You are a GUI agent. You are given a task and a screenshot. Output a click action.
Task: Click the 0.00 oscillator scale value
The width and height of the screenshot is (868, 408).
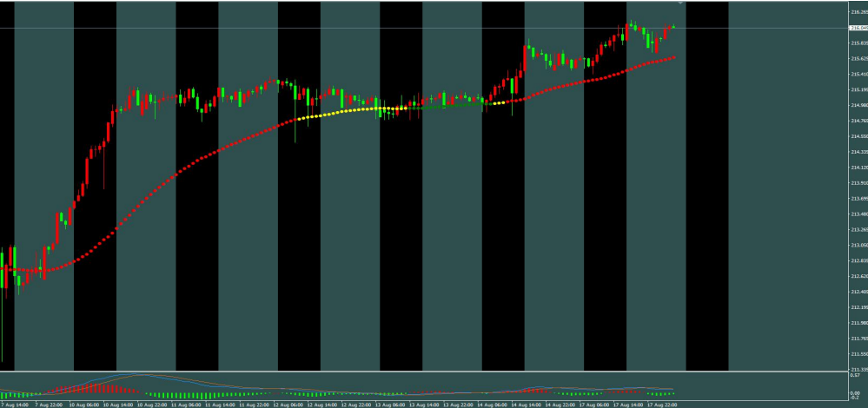(855, 393)
